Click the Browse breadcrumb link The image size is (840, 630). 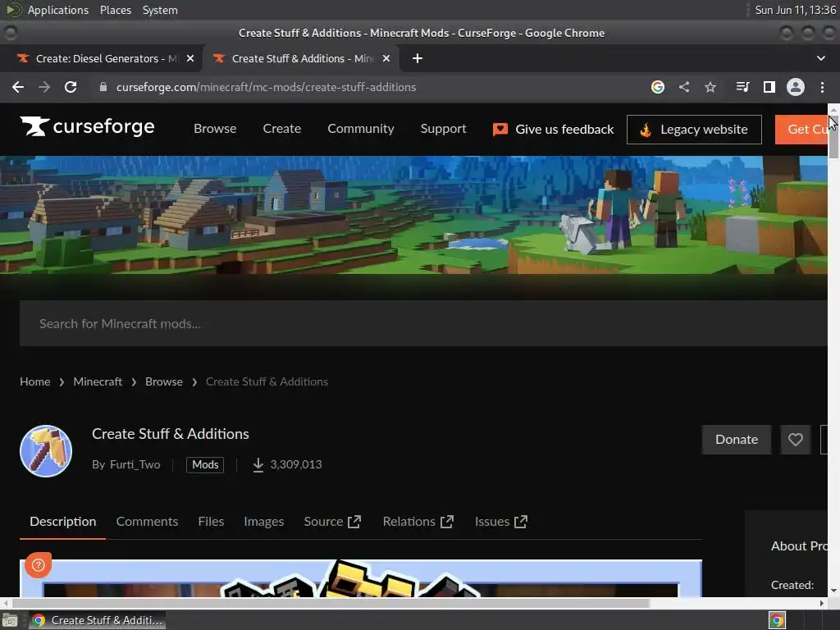164,382
